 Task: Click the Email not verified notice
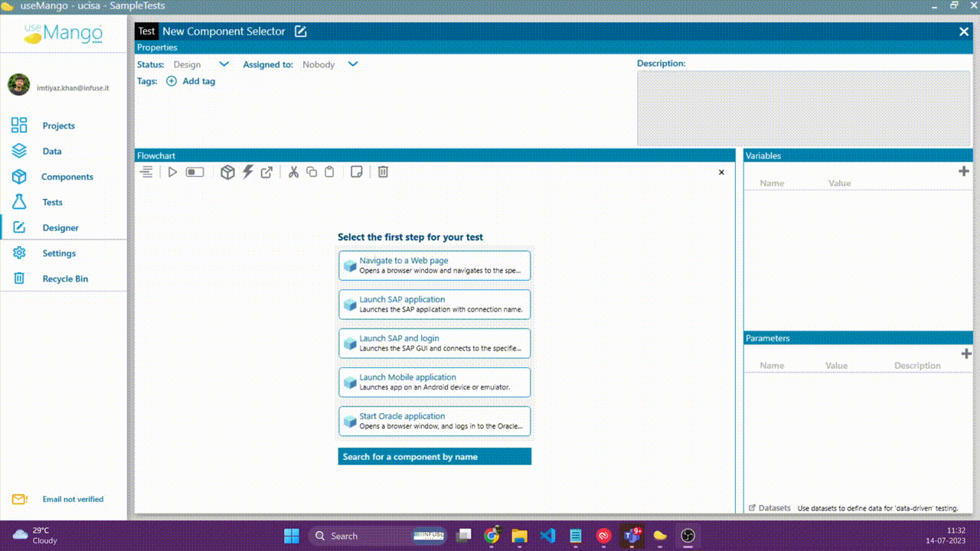click(73, 499)
